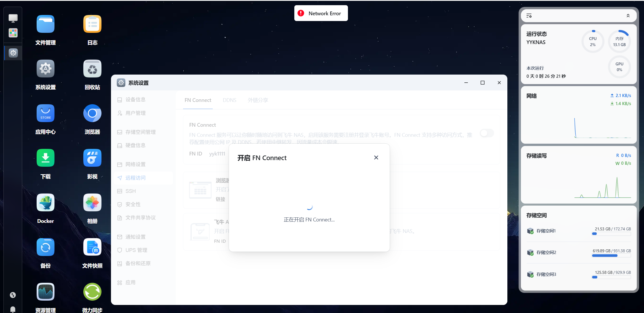Image resolution: width=644 pixels, height=313 pixels.
Task: Click the 系统设置 title bar gear icon
Action: tap(121, 83)
